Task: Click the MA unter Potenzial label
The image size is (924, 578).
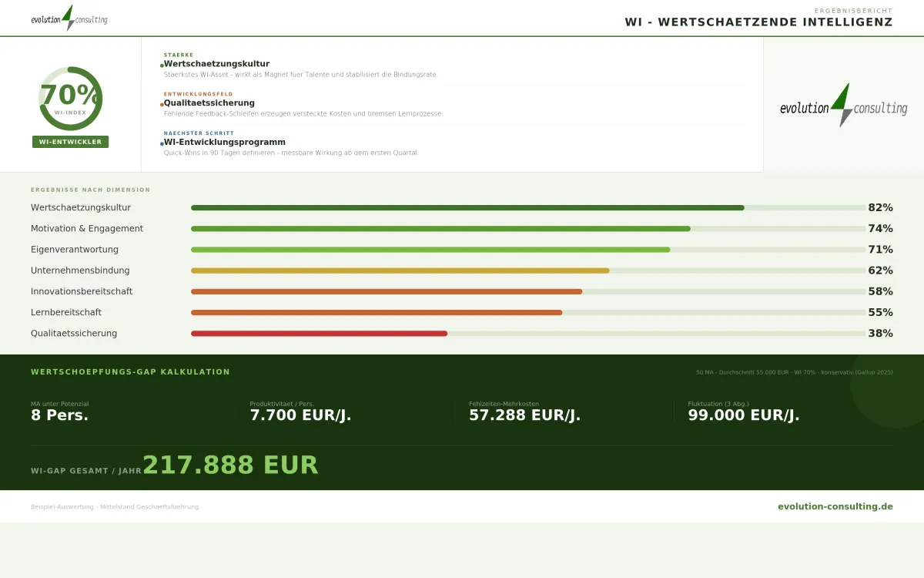Action: 60,404
